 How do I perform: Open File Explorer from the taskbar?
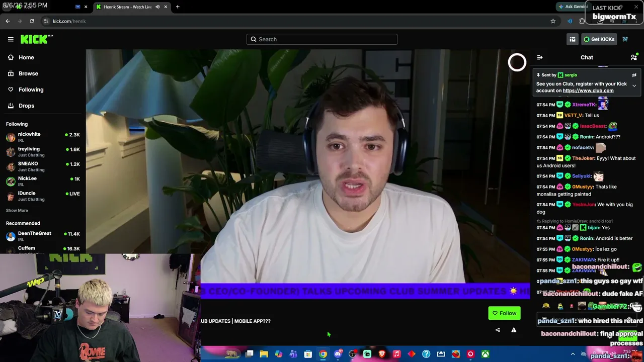tap(264, 354)
